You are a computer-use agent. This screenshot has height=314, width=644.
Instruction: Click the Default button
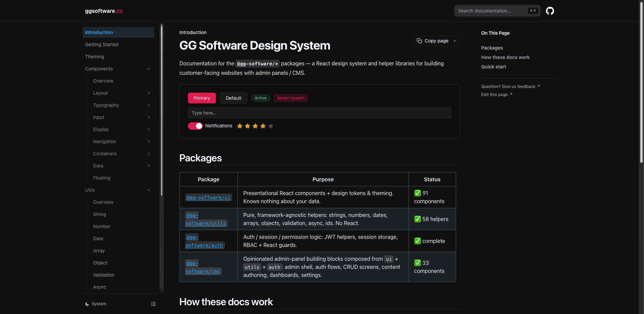(233, 98)
